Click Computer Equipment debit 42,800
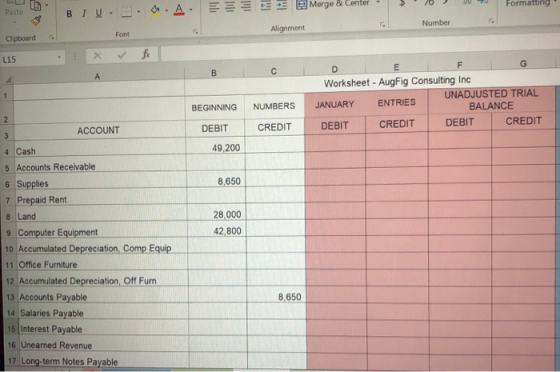 217,231
